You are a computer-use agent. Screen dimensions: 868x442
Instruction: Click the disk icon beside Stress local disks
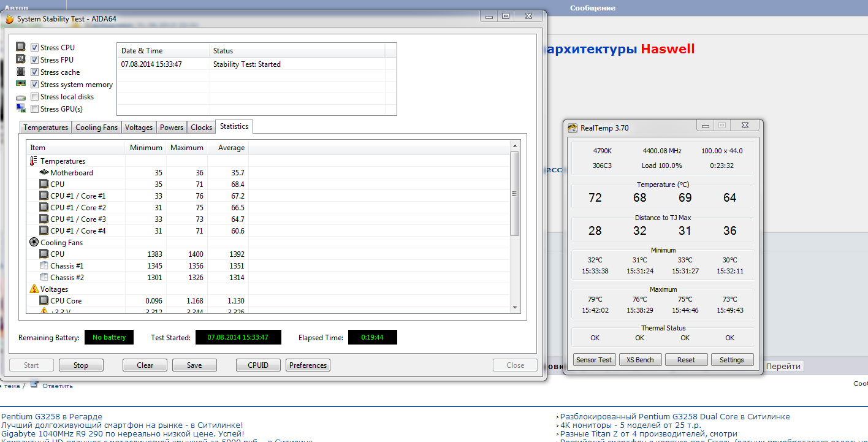coord(21,97)
